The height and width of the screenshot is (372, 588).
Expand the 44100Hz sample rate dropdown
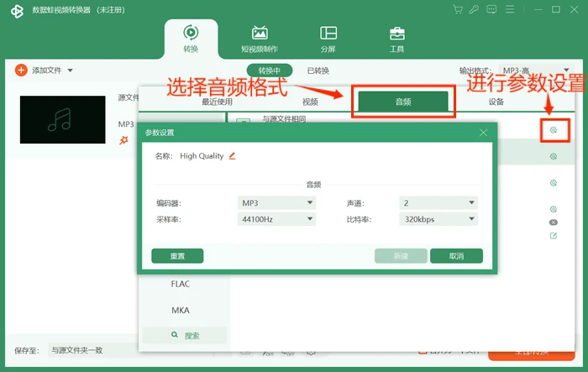tap(276, 219)
